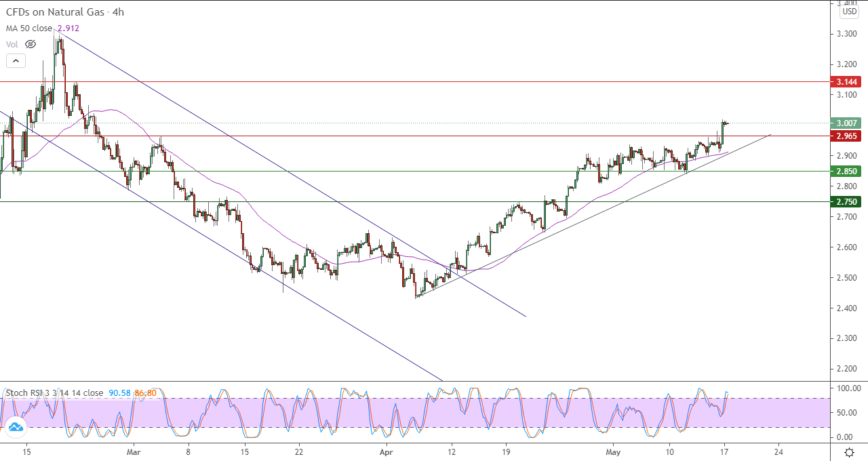Click the Mar date label on time axis
868x461 pixels.
click(134, 451)
